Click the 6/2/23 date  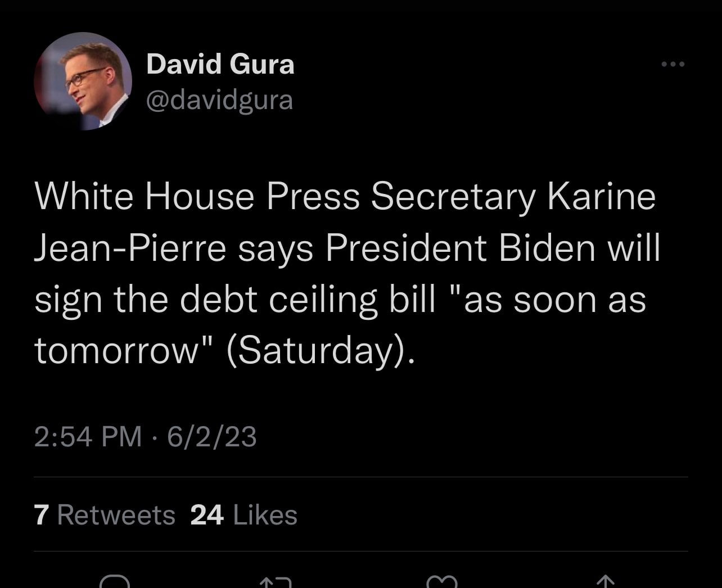click(x=212, y=437)
